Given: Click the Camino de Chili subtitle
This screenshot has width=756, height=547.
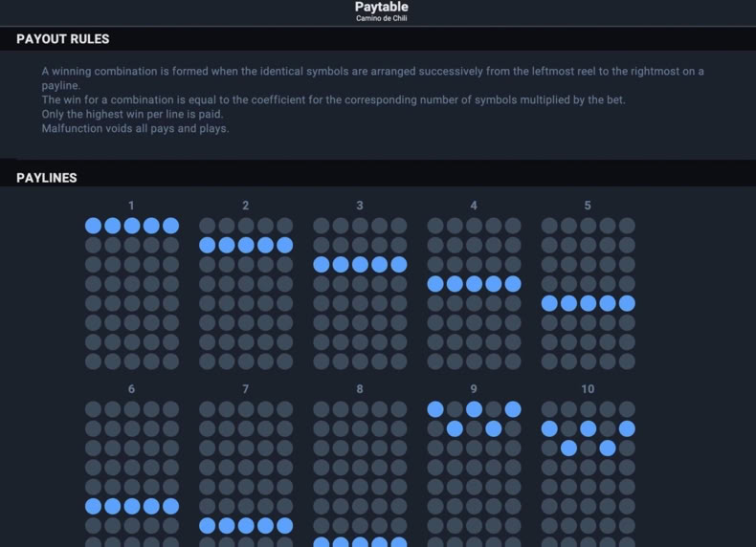Looking at the screenshot, I should tap(382, 18).
